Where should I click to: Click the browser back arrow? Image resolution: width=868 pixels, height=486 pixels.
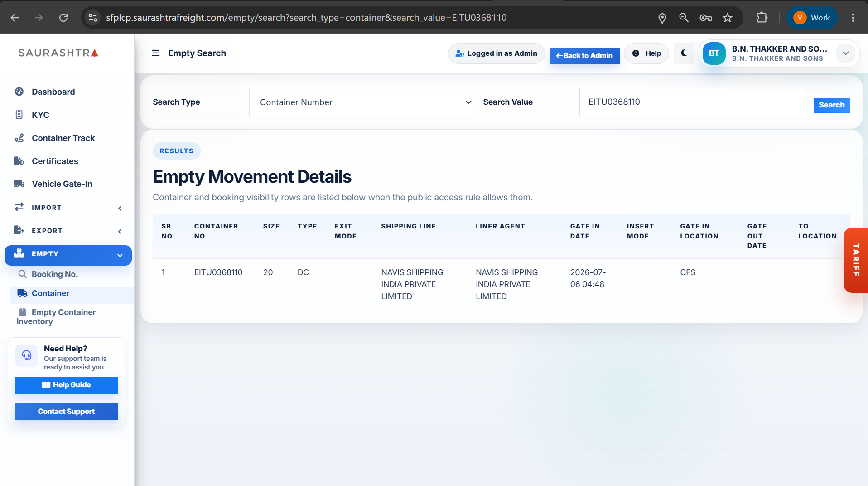[x=14, y=18]
